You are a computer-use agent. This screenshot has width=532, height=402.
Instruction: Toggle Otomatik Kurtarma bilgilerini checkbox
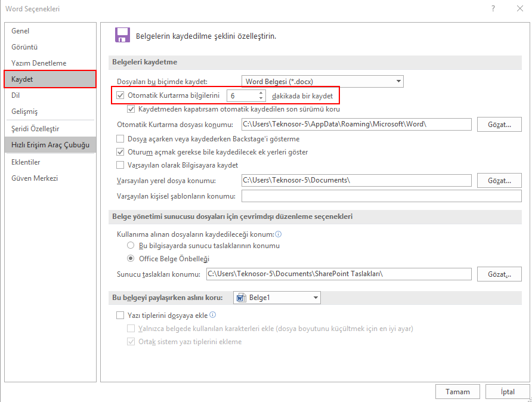pyautogui.click(x=121, y=95)
